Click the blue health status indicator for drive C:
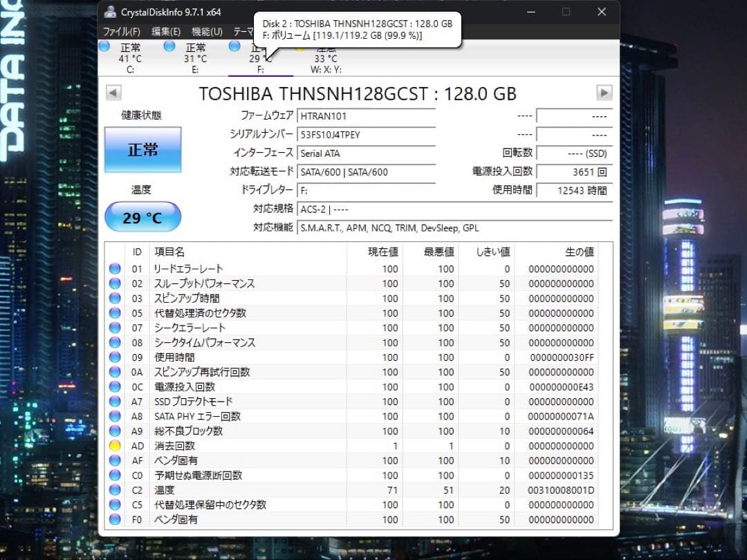 [x=104, y=46]
